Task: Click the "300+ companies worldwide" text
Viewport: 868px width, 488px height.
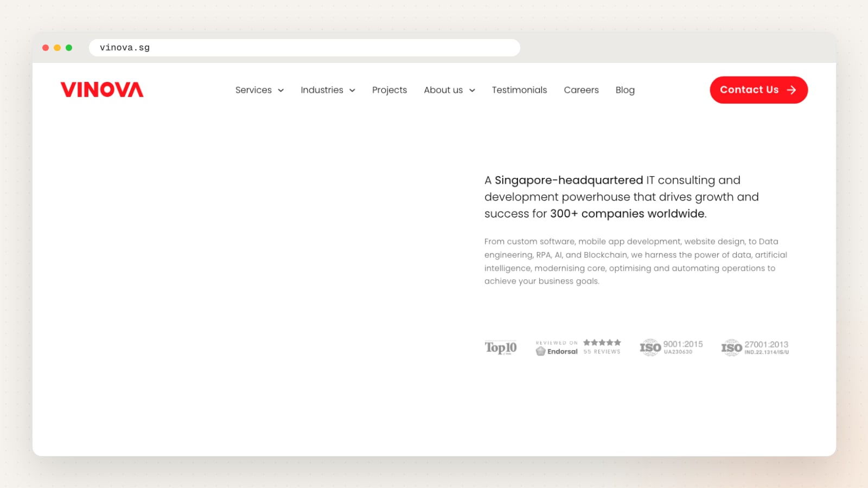Action: pos(627,214)
